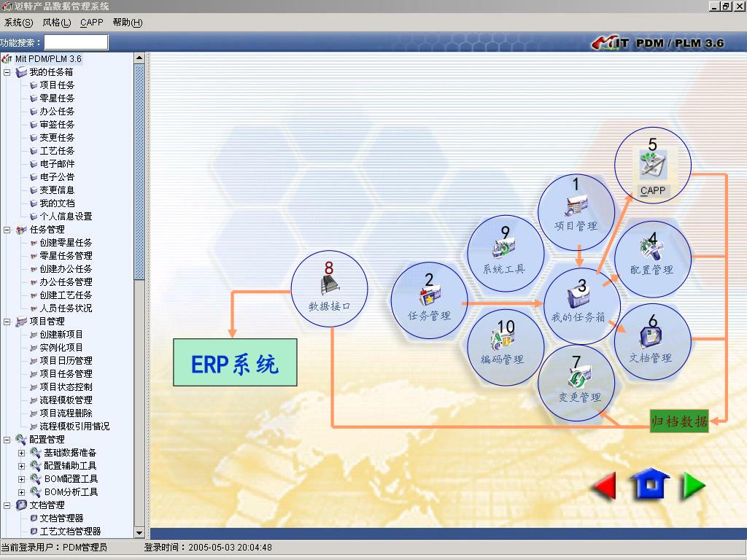Collapse the 项目管理 tree node

pyautogui.click(x=7, y=322)
